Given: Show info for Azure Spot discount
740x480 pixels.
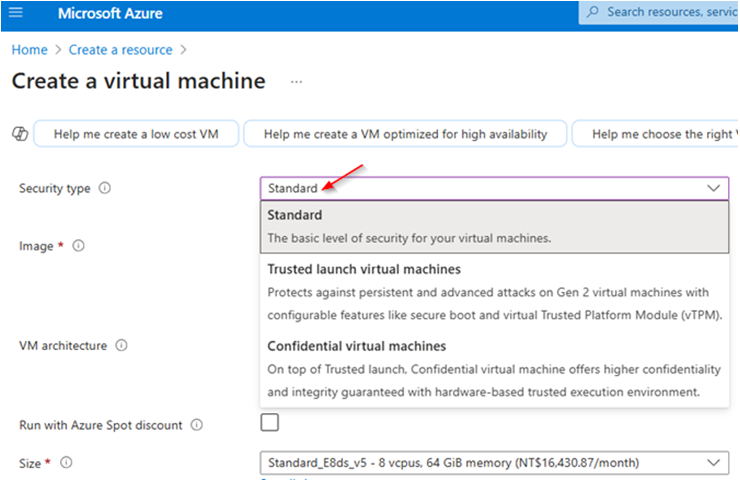Looking at the screenshot, I should [197, 425].
